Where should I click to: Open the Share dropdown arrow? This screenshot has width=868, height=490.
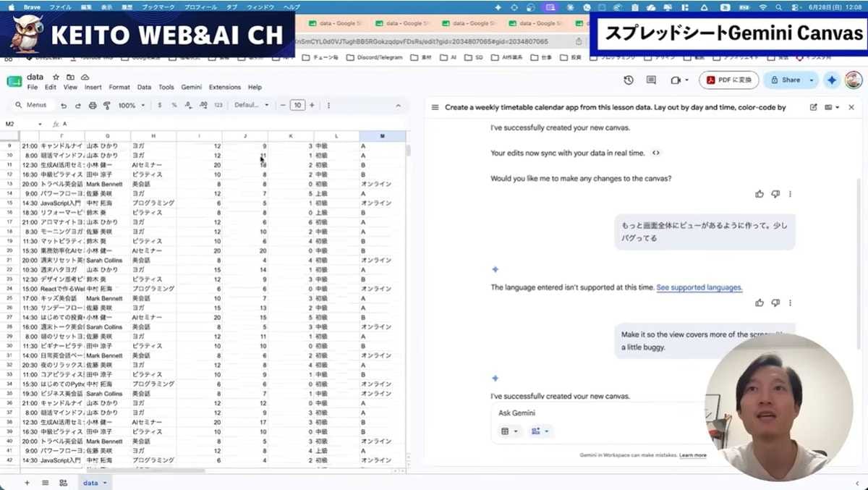tap(812, 80)
